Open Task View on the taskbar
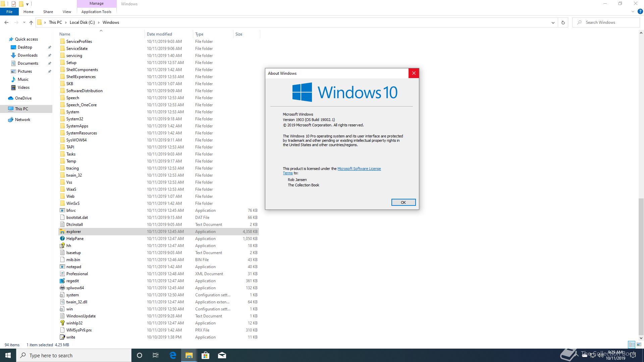Image resolution: width=644 pixels, height=362 pixels. [156, 355]
